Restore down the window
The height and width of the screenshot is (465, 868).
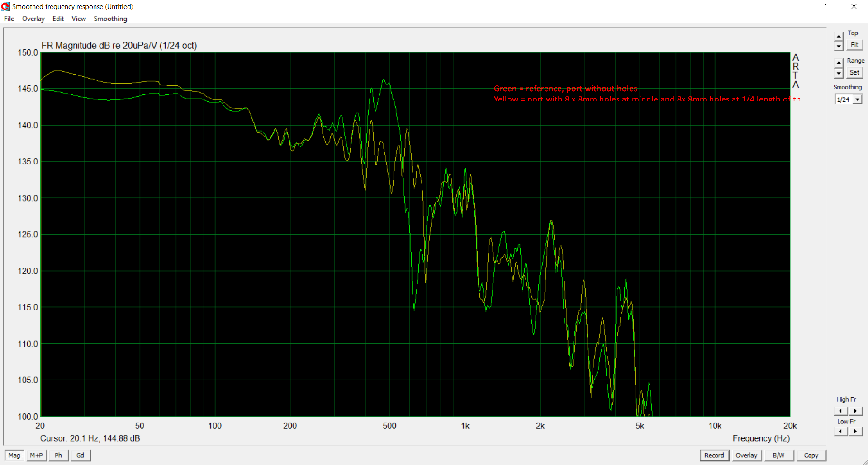point(827,6)
